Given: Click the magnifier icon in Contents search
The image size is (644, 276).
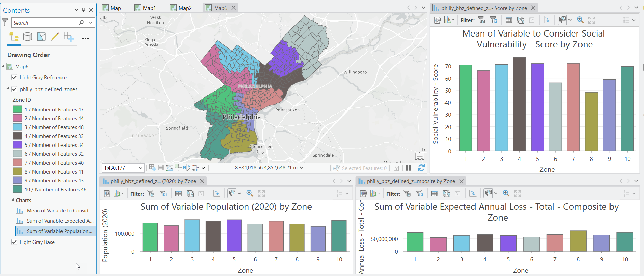Looking at the screenshot, I should pos(81,23).
